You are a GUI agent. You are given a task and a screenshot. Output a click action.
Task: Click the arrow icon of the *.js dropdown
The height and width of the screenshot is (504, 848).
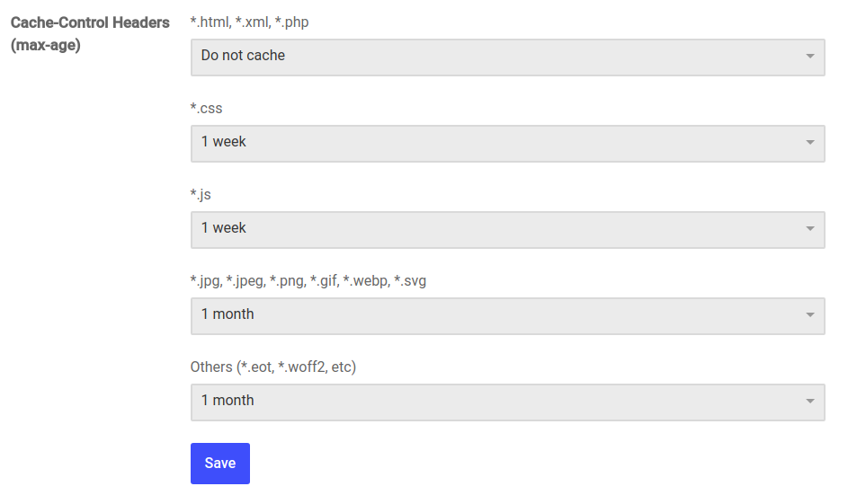click(x=810, y=229)
